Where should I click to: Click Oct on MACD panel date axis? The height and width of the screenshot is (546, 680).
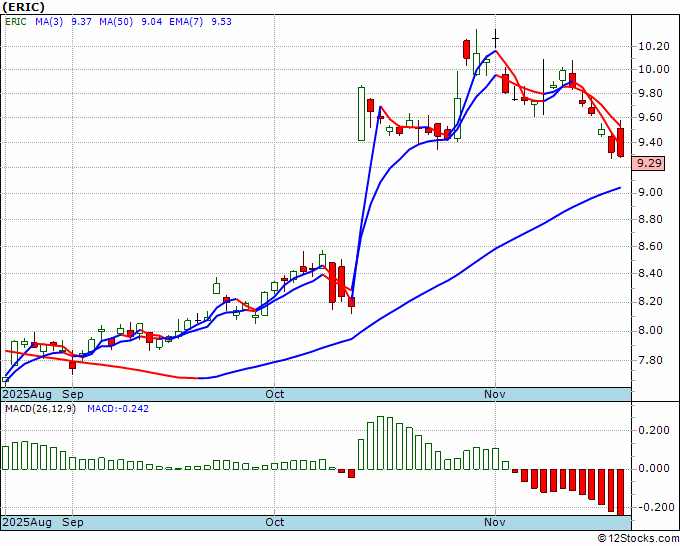[275, 522]
